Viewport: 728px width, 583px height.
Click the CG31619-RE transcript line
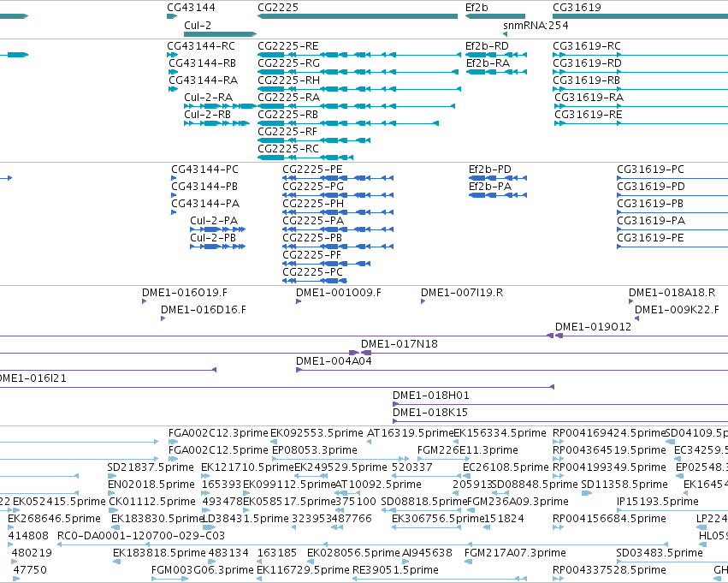click(642, 123)
